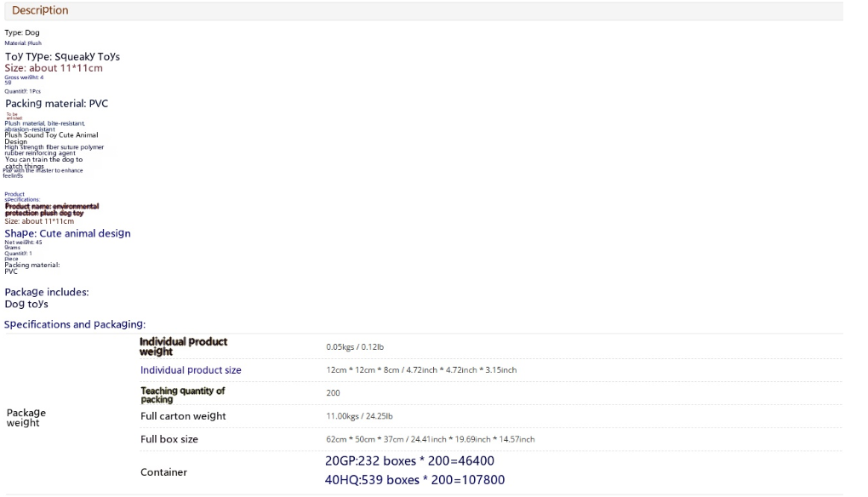Select the "Toy Type: Squeaky Toys" line

(62, 57)
